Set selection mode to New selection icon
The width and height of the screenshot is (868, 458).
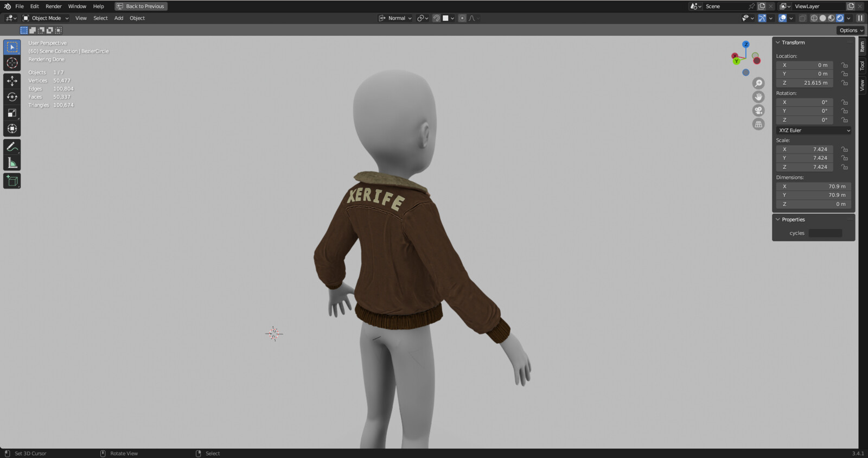pos(24,30)
